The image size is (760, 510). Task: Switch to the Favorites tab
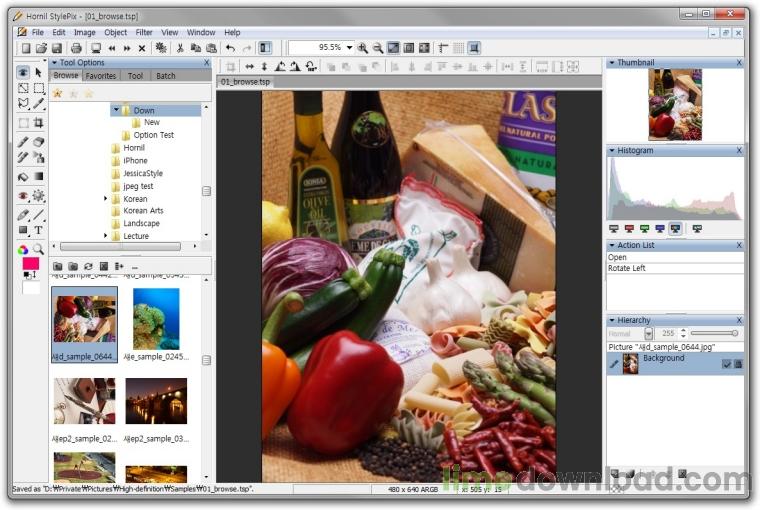coord(100,76)
